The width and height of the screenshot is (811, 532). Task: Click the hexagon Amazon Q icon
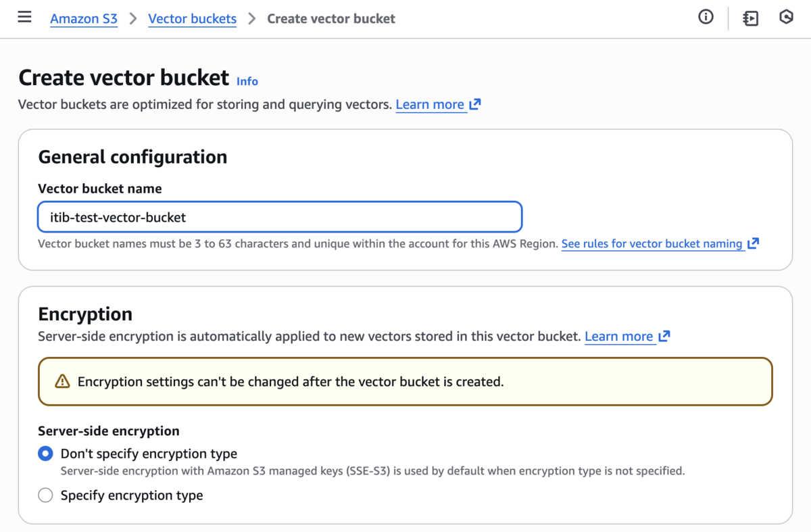786,18
